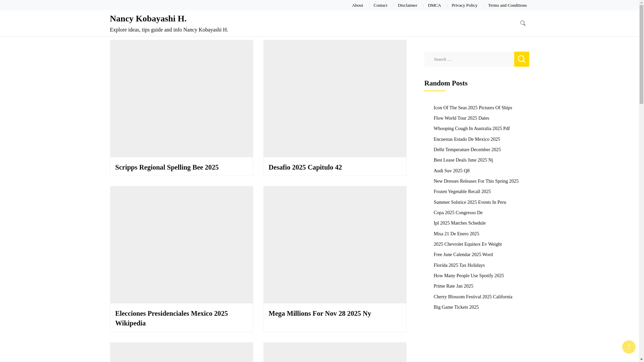Viewport: 644px width, 362px height.
Task: Open Misa 21 De Enero 2025 link
Action: (x=456, y=234)
